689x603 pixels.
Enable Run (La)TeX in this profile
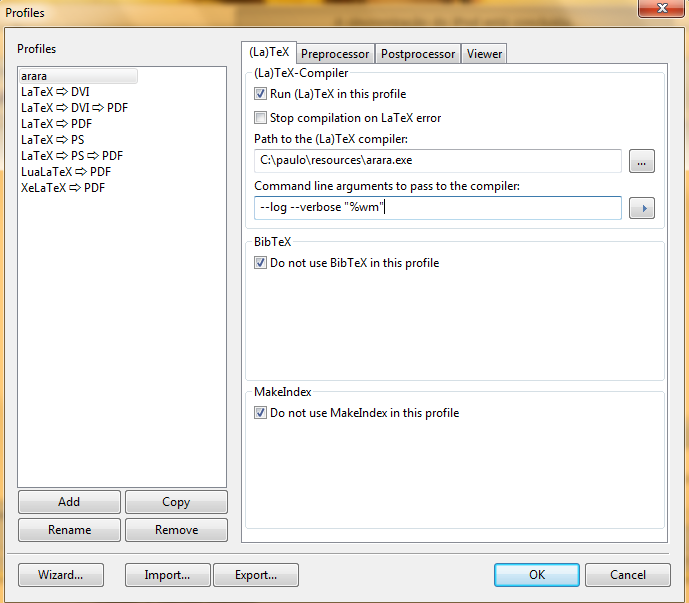(261, 94)
